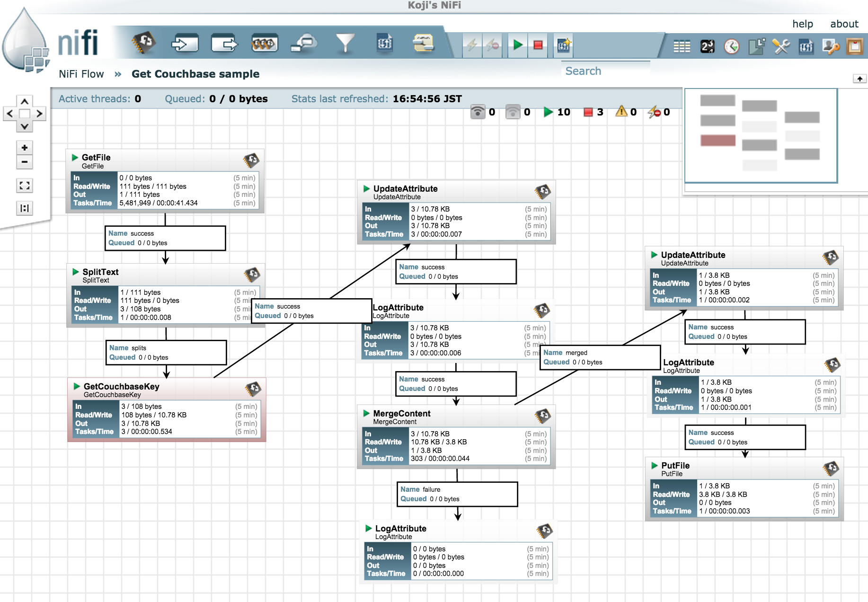Click the GetFile processor type icon
Image resolution: width=868 pixels, height=602 pixels.
(251, 160)
